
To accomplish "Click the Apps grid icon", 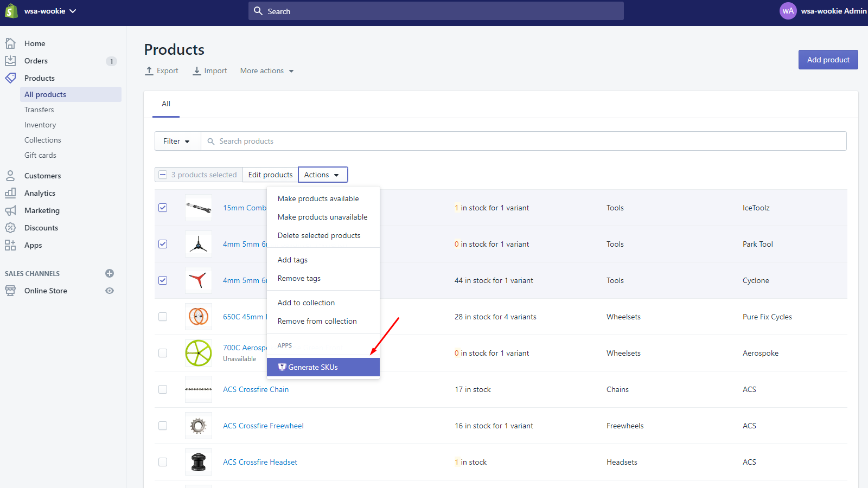I will coord(10,245).
